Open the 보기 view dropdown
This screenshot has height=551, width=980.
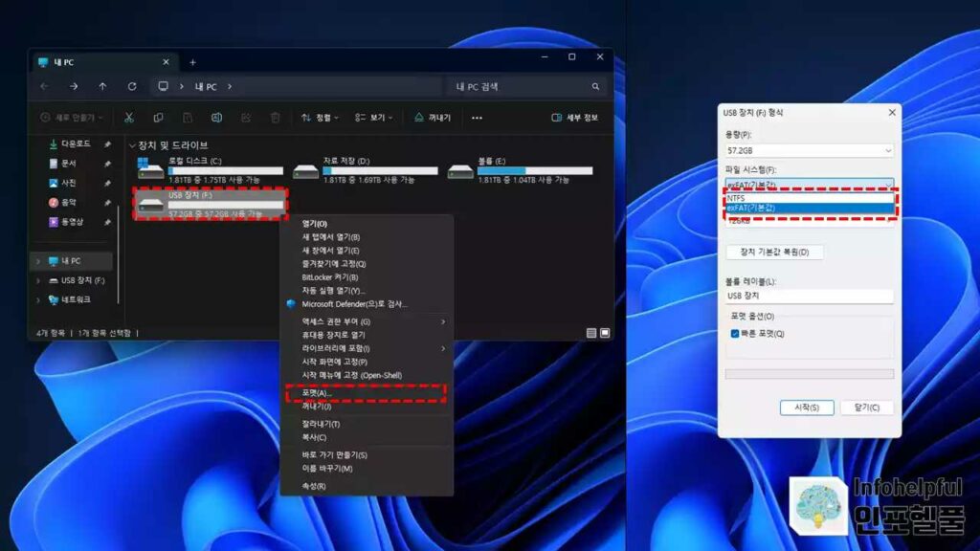coord(374,118)
